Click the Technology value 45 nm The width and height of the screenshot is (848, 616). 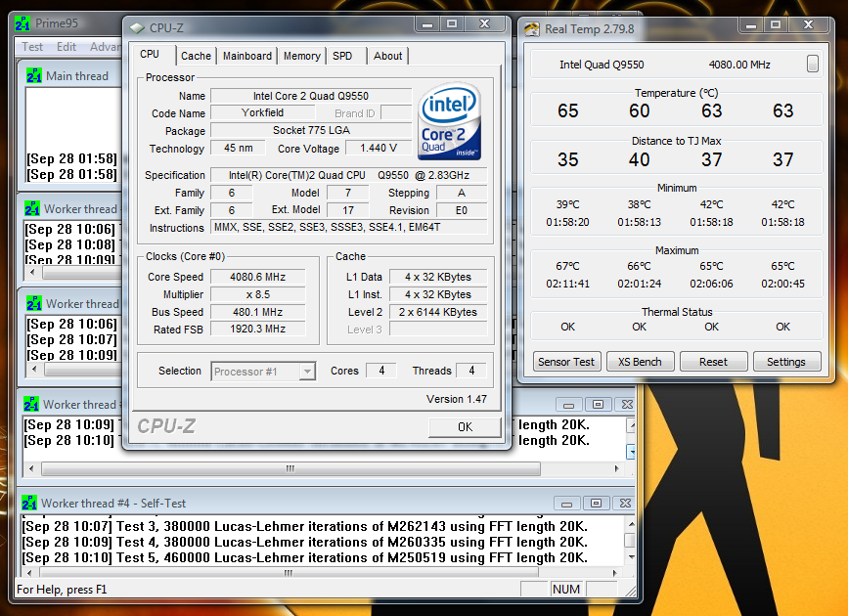[238, 149]
